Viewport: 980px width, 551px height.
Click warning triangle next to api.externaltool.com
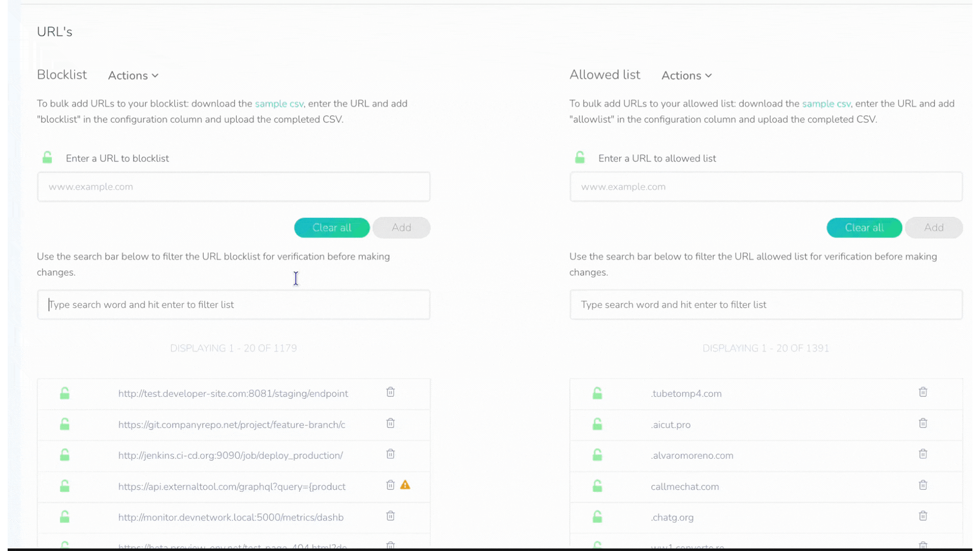pos(405,485)
